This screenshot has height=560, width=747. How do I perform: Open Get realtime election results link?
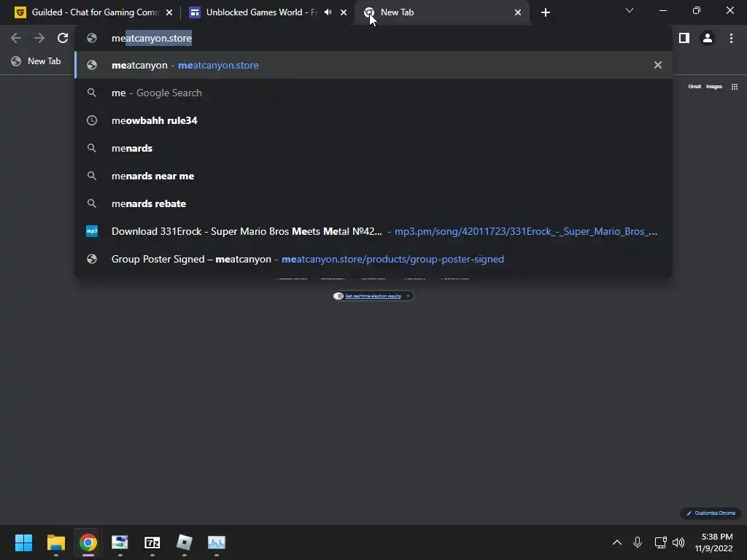point(373,296)
